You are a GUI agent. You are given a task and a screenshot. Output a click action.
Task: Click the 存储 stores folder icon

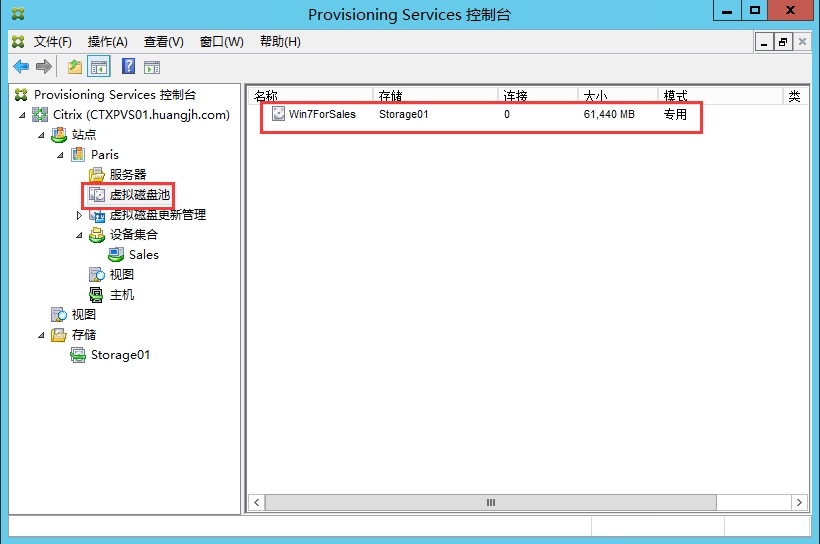tap(59, 335)
